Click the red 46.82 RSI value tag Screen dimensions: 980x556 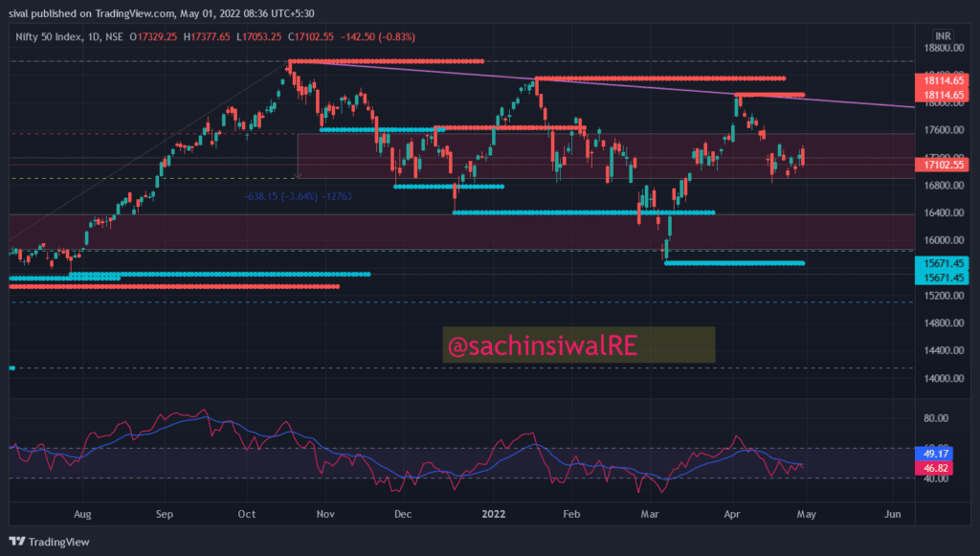(x=934, y=468)
